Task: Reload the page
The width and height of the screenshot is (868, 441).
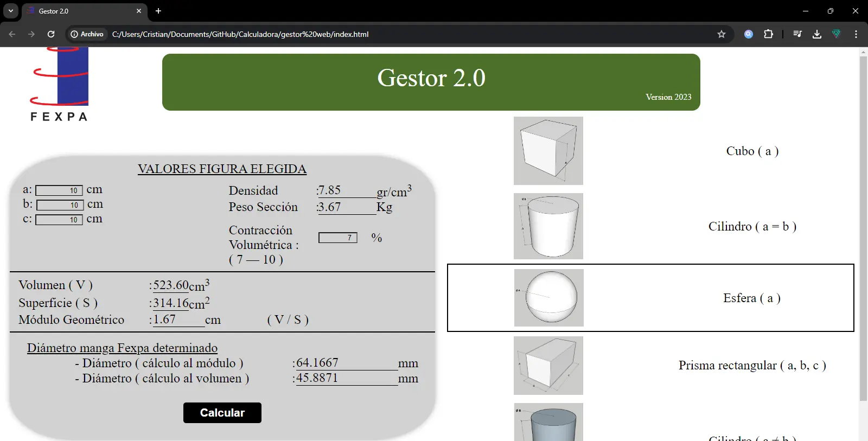Action: (51, 34)
